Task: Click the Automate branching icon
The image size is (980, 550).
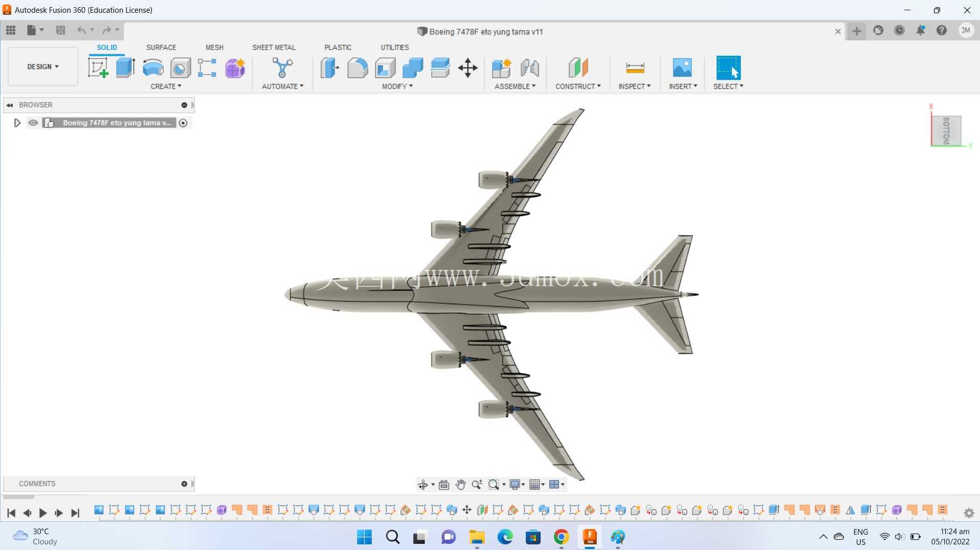Action: pos(282,67)
